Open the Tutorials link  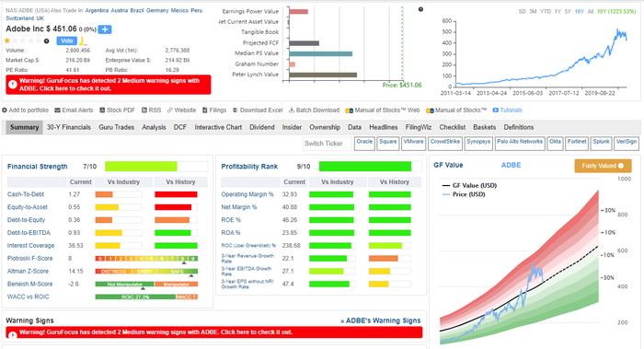(511, 111)
